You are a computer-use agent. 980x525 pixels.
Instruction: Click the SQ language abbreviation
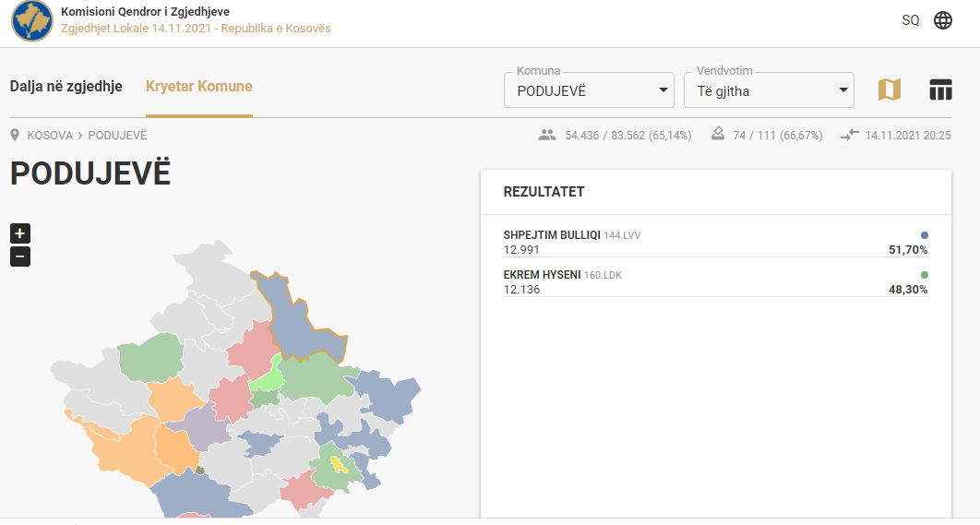[911, 20]
